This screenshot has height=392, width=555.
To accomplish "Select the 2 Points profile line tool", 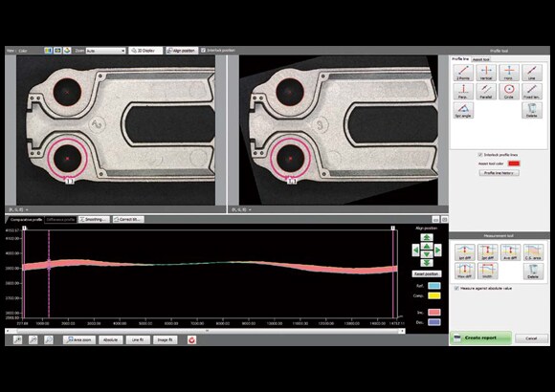I will [463, 73].
